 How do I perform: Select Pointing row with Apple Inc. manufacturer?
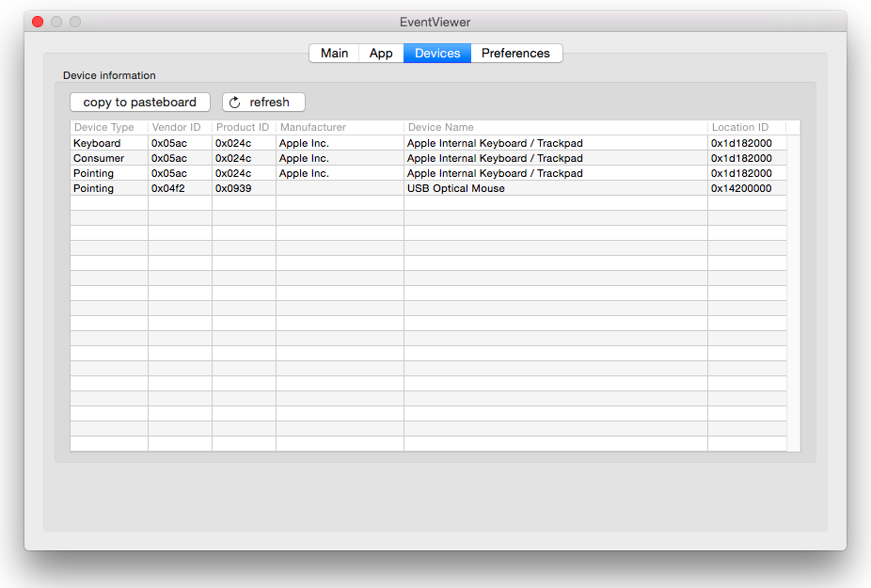coord(428,173)
